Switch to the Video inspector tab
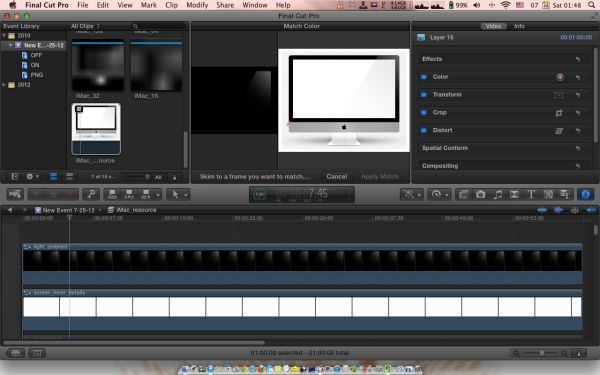The height and width of the screenshot is (375, 600). tap(494, 26)
